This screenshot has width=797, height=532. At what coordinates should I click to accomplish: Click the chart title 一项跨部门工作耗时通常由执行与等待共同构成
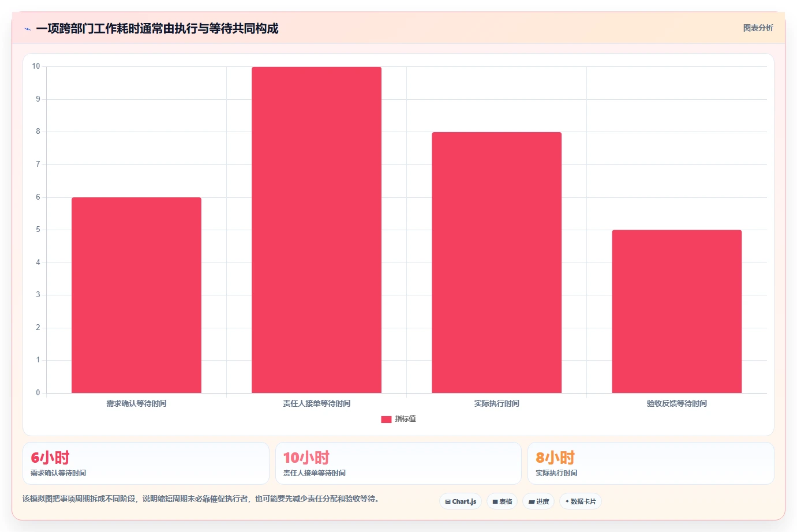[157, 28]
